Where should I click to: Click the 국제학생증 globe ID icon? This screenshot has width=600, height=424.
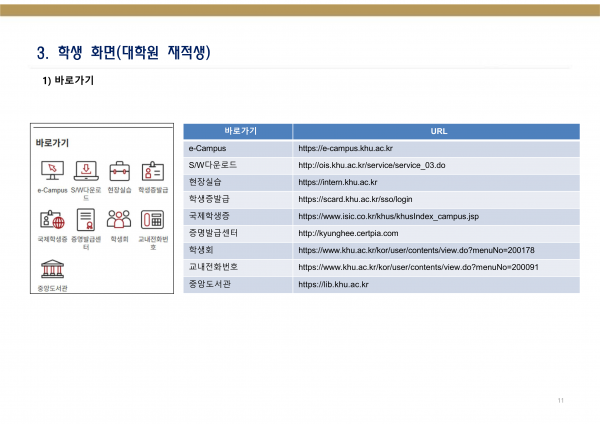[52, 220]
